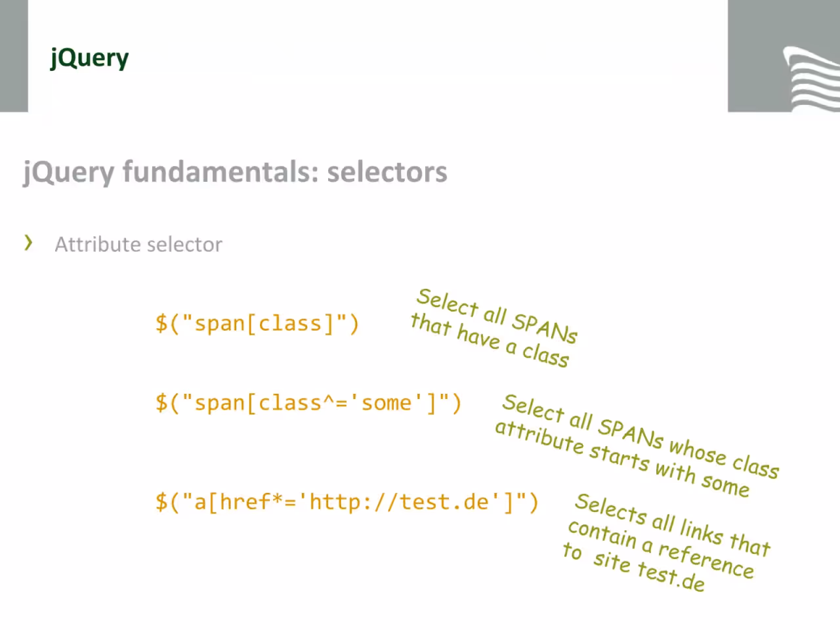
Task: Click the span[class^='some'] code example
Action: [x=308, y=402]
